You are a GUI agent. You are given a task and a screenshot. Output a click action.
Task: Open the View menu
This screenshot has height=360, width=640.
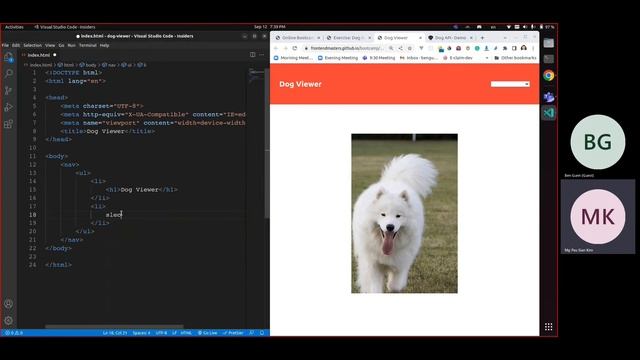point(50,45)
